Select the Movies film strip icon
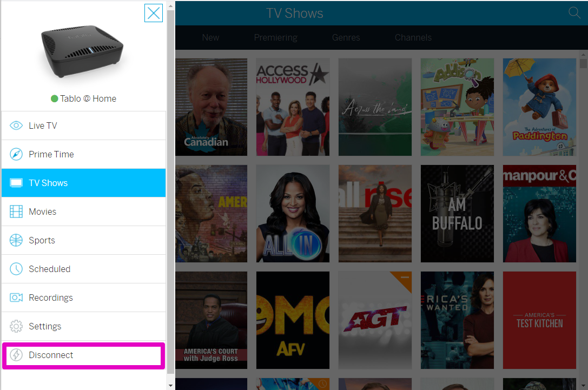This screenshot has width=588, height=390. [x=16, y=211]
